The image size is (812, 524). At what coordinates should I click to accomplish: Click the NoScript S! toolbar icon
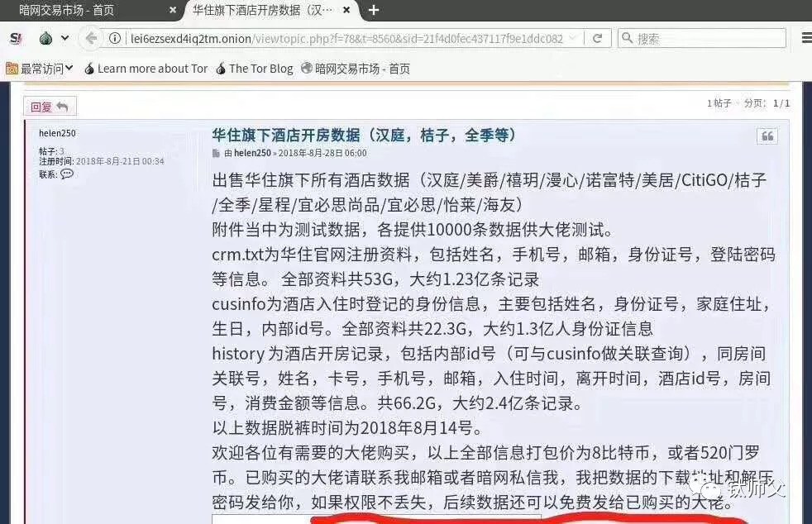point(16,38)
